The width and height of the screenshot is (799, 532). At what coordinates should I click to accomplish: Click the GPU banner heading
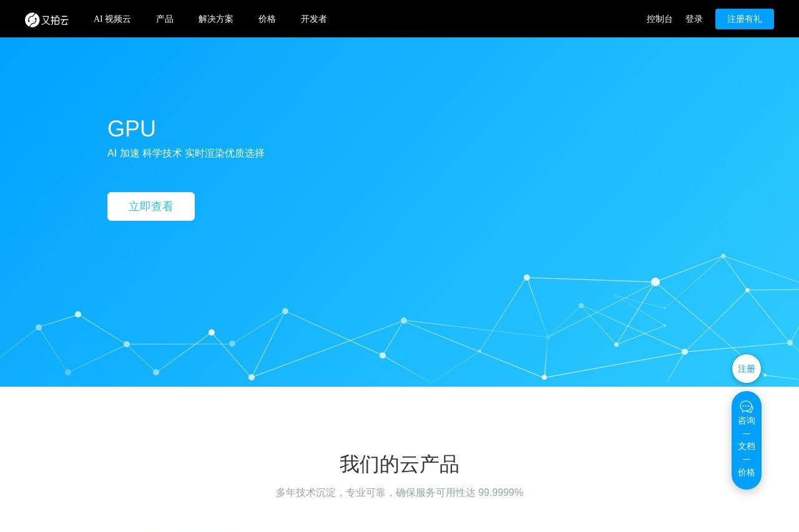(132, 129)
